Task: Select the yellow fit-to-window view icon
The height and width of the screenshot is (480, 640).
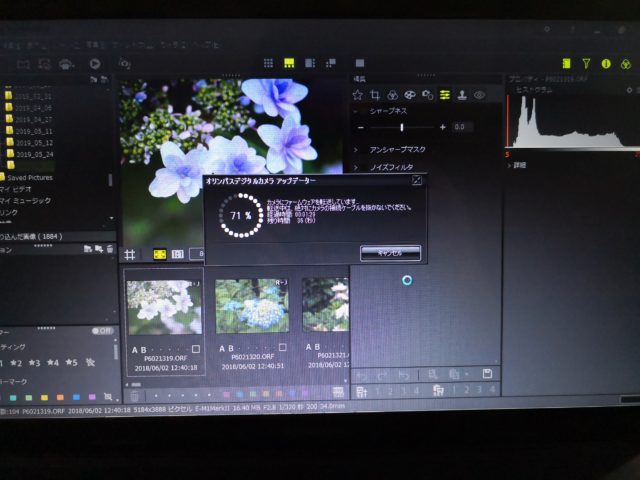Action: 158,255
